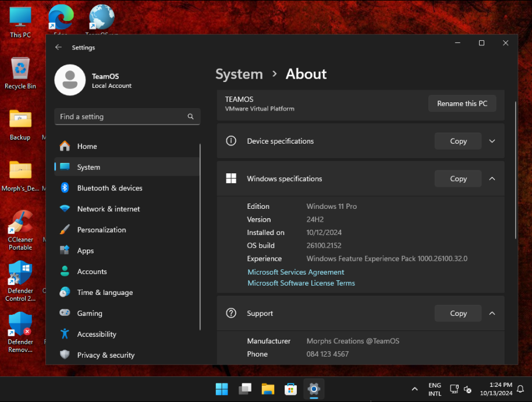Screen dimensions: 532x402
Task: Open Network & internet settings
Action: point(108,209)
